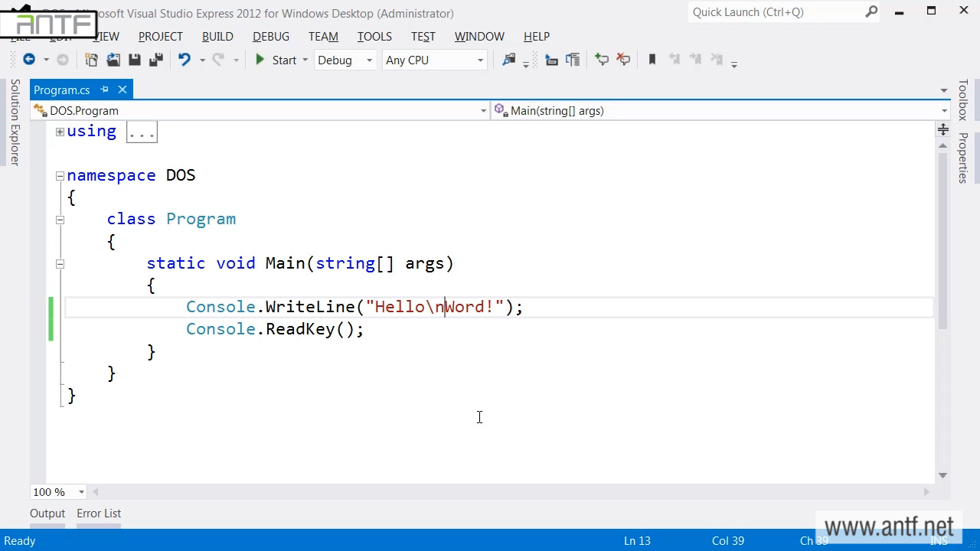Click the Uncomment selected lines icon
980x551 pixels.
[623, 60]
